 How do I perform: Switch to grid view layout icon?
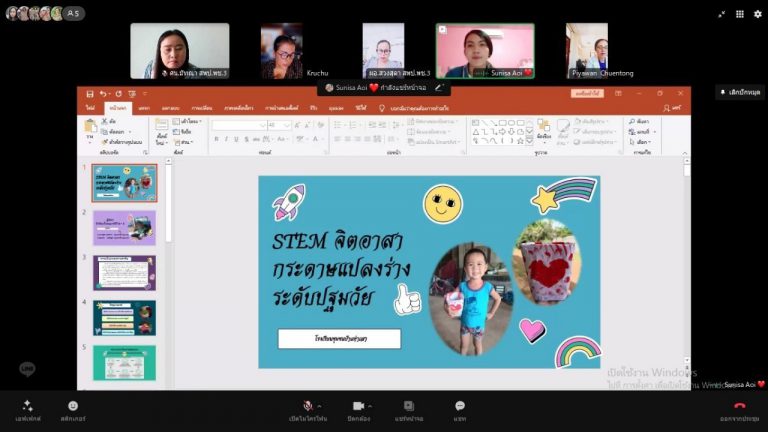coord(739,14)
